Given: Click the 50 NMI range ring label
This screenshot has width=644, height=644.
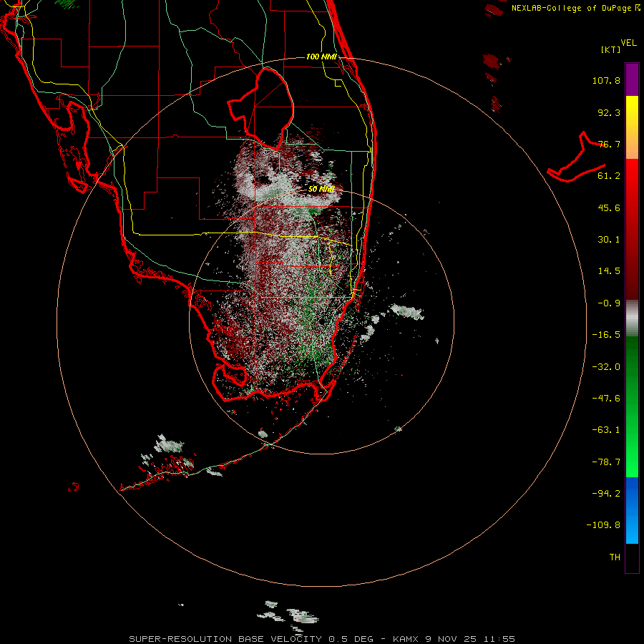Looking at the screenshot, I should 321,189.
